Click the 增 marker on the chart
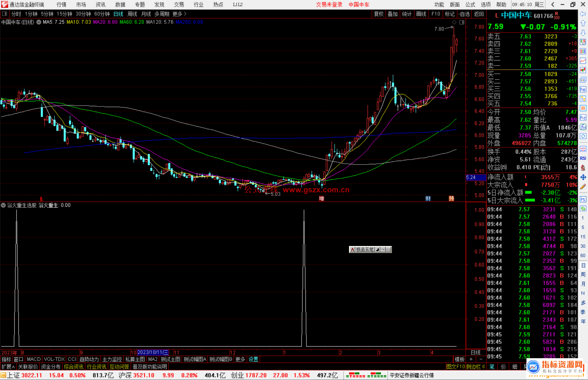This screenshot has height=380, width=588. point(321,198)
